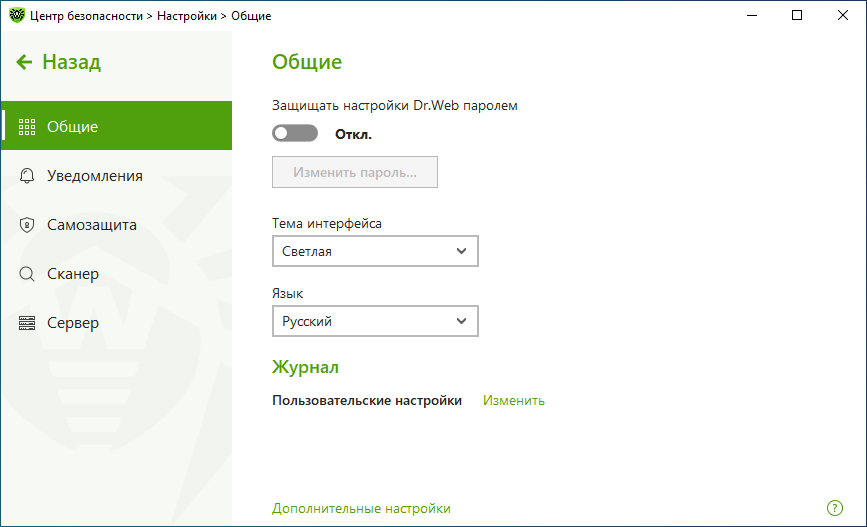Click the shield icon for Самозащита

tap(27, 225)
